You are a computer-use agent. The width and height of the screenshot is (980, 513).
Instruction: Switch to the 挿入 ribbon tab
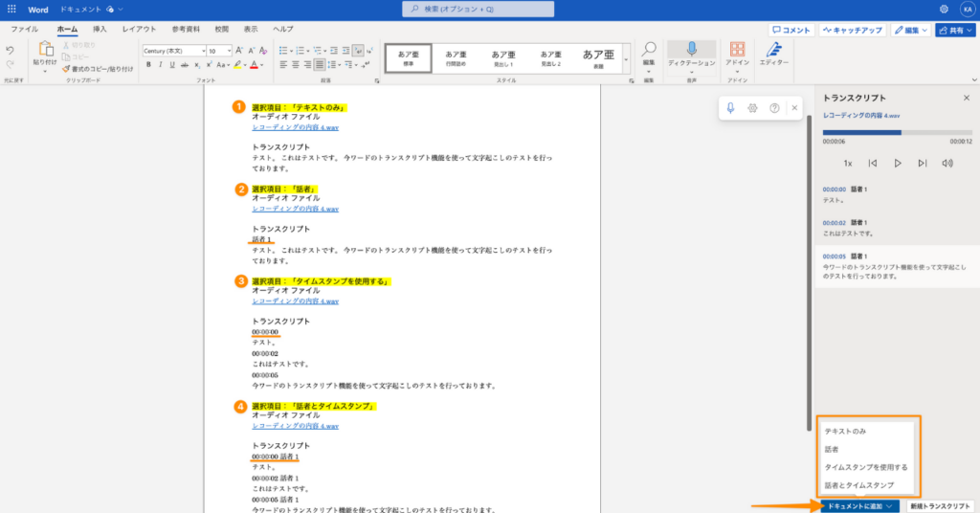(100, 30)
